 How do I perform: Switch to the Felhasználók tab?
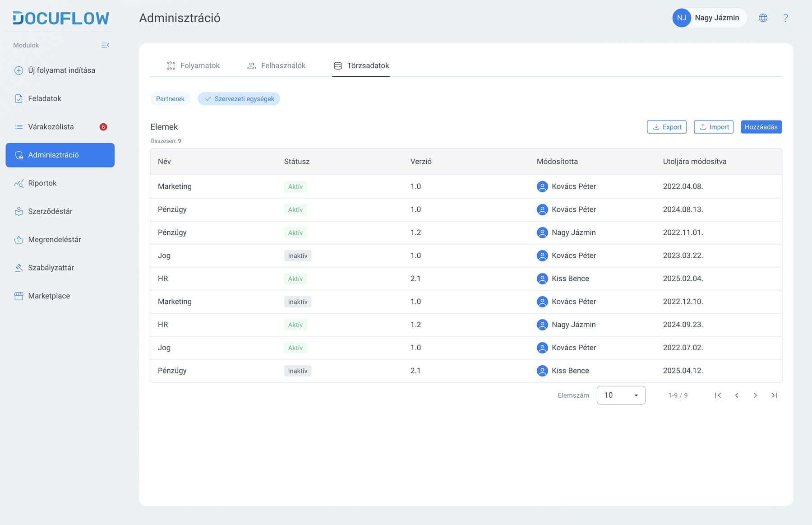click(276, 66)
